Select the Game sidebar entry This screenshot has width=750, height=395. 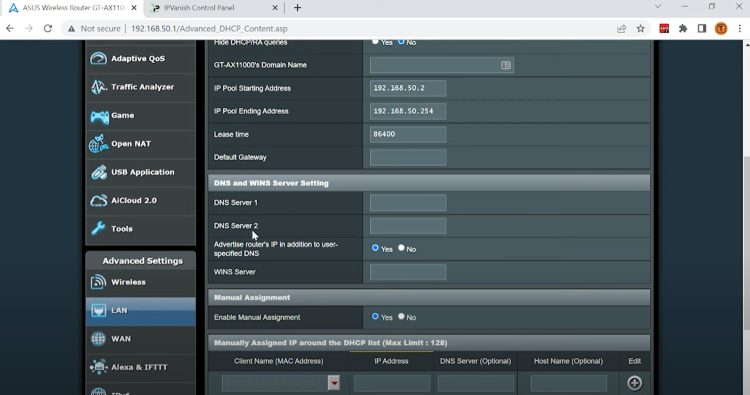(140, 115)
